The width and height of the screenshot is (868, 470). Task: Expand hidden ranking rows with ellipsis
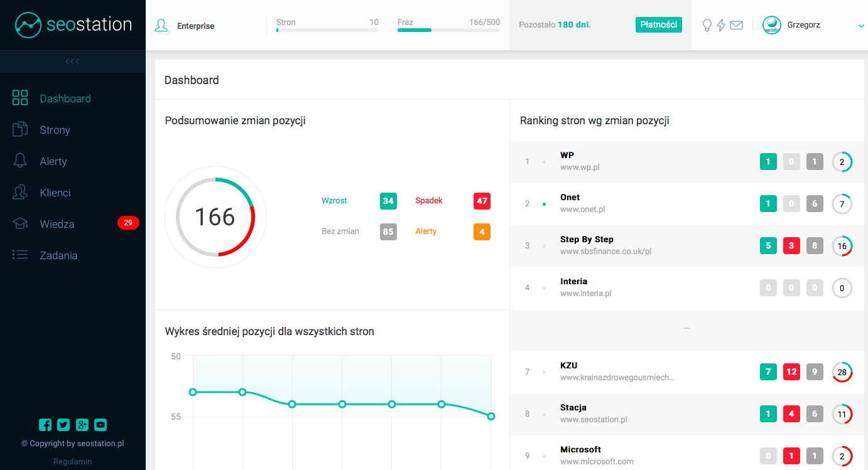(686, 328)
